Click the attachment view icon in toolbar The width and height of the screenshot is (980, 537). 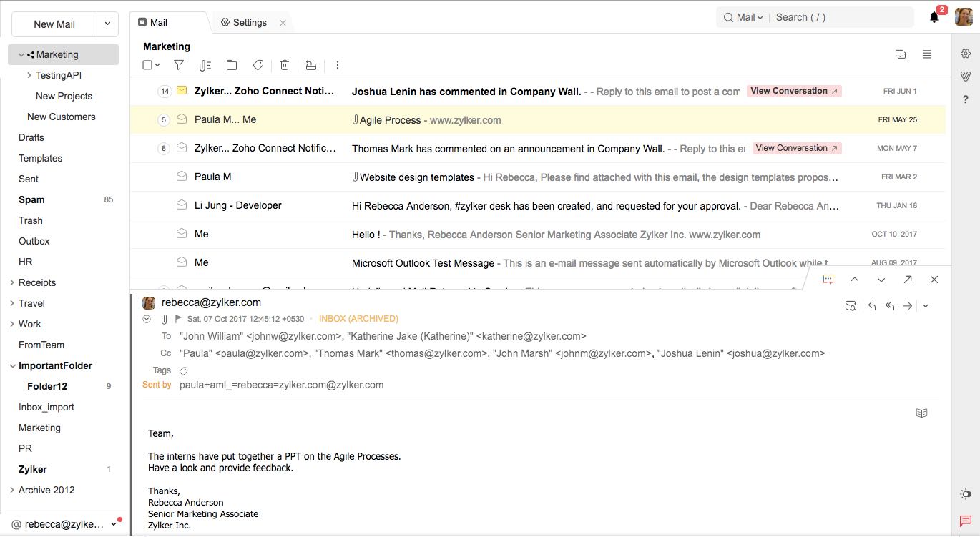(205, 65)
